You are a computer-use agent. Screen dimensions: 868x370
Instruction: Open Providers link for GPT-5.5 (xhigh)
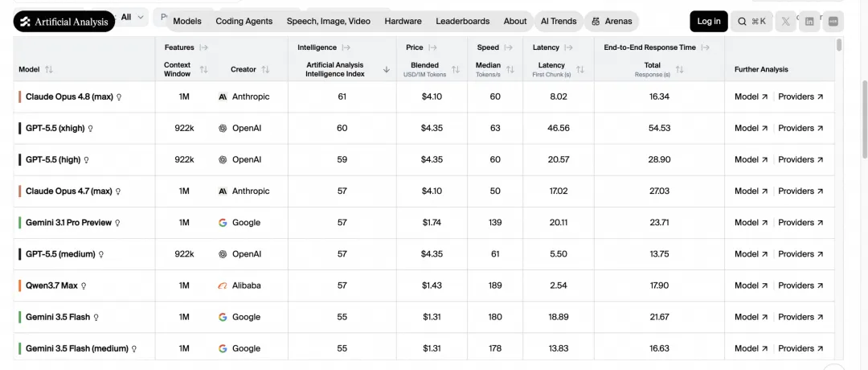pos(801,129)
